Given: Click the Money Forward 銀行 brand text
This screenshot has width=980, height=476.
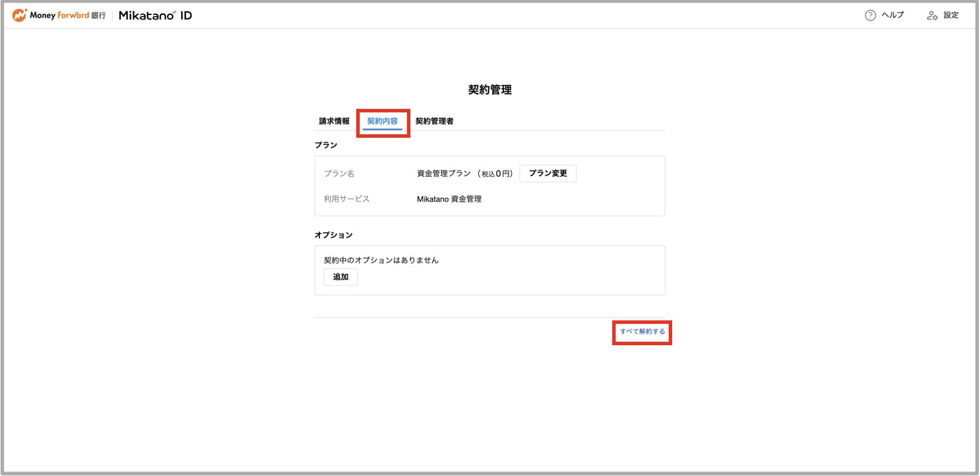Looking at the screenshot, I should (68, 16).
